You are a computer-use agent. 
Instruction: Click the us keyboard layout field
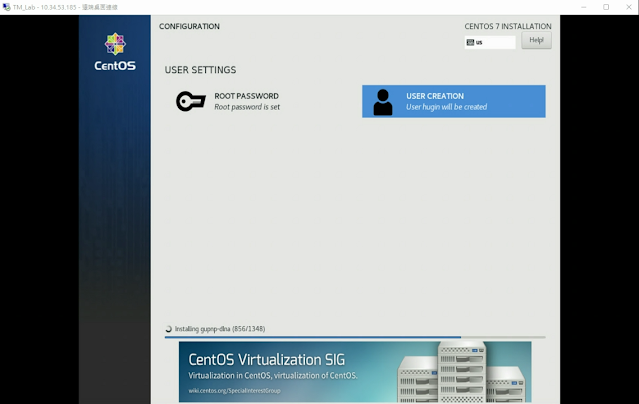pos(490,42)
